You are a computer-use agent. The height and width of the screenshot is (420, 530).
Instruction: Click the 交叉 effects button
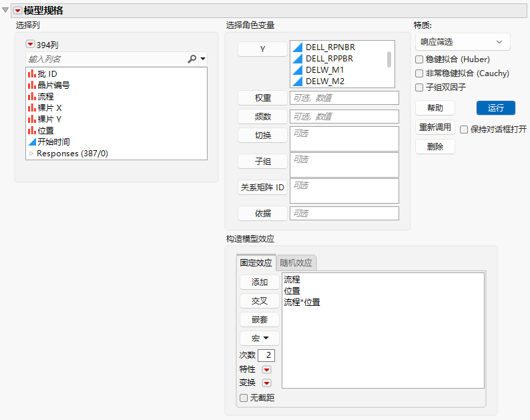click(x=260, y=301)
